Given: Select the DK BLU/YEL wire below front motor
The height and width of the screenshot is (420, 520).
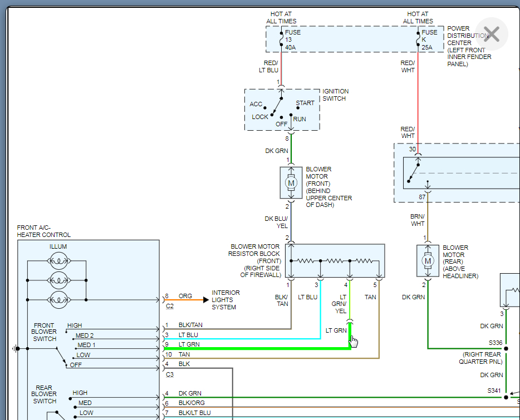Looking at the screenshot, I should tap(291, 221).
